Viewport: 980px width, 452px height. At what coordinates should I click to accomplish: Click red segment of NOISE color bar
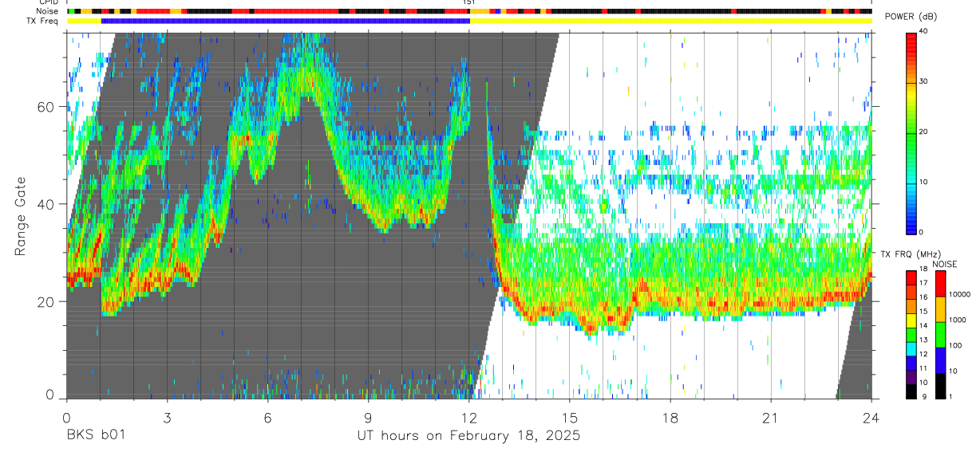coord(940,284)
